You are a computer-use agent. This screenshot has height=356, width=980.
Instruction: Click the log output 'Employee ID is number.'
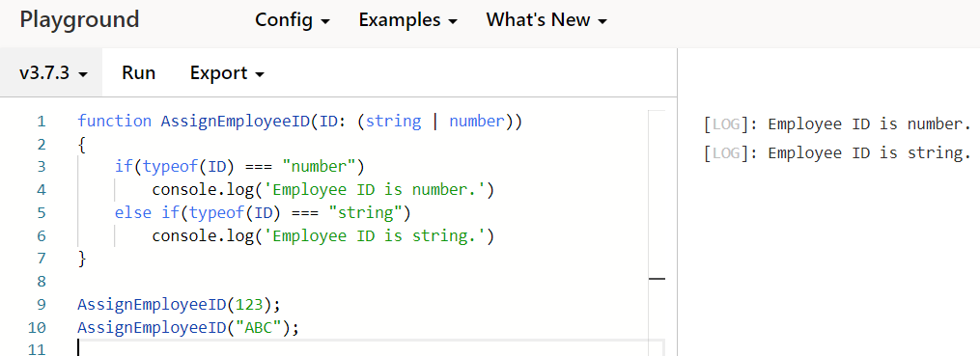(x=837, y=124)
